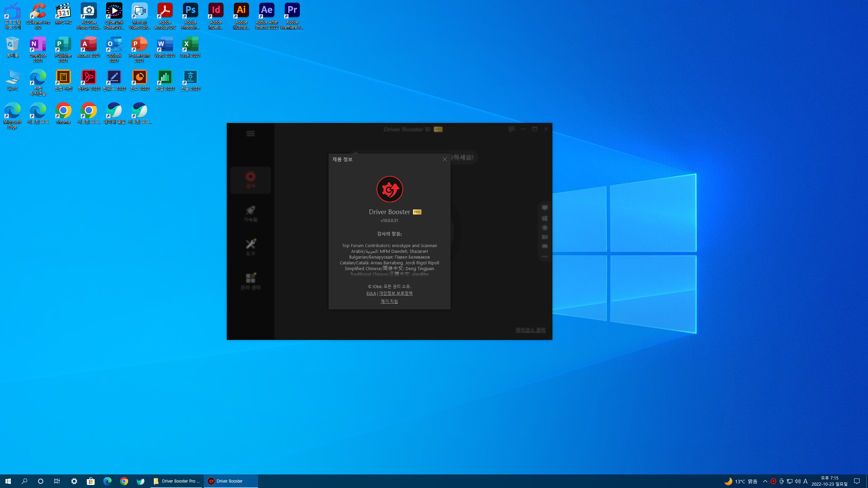
Task: Select the MPC-HC desktop icon
Action: tap(63, 14)
